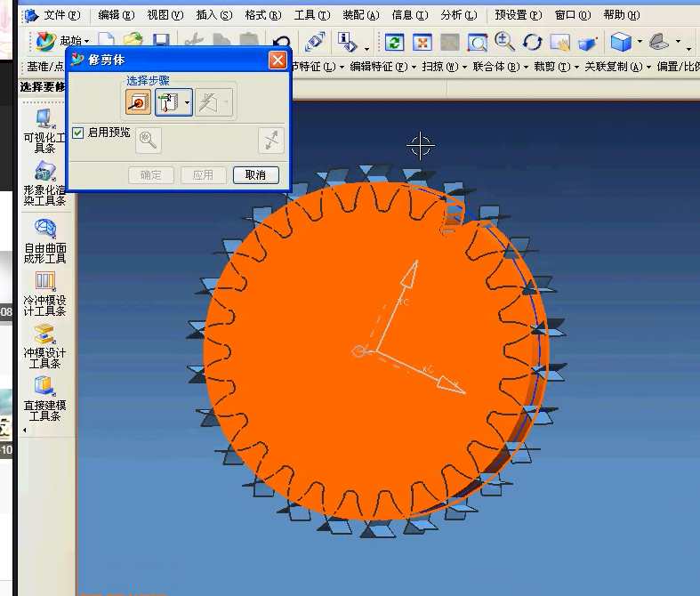Click the reverse direction icon in dialog
Viewport: 700px width, 596px height.
click(x=271, y=141)
